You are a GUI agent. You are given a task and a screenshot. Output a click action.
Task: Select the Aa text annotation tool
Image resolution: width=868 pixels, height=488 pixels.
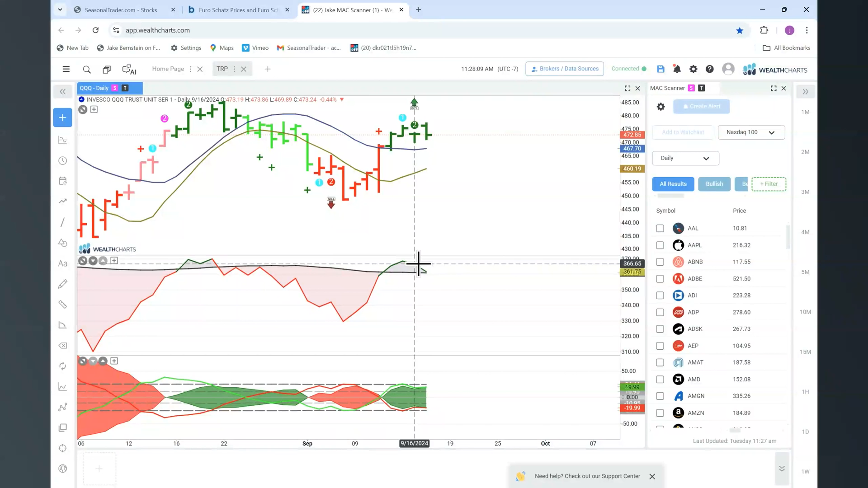click(x=63, y=263)
